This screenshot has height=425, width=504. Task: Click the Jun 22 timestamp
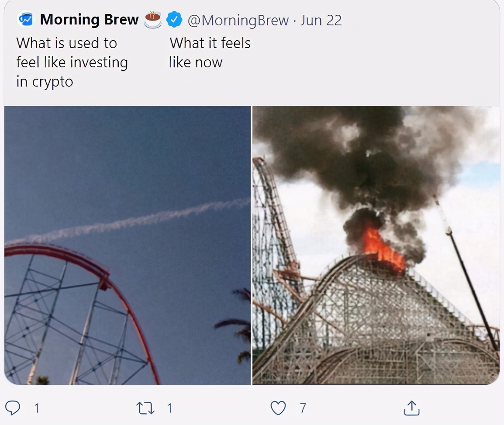point(321,20)
